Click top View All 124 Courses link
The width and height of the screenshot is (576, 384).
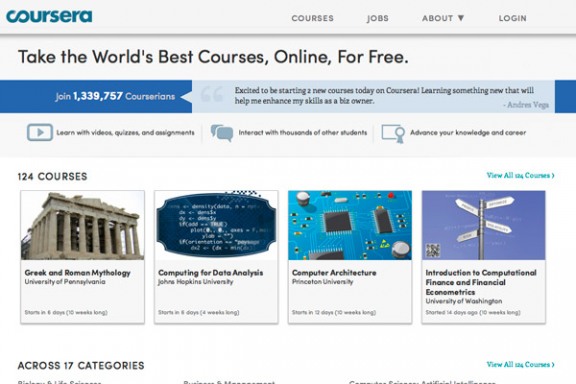520,175
